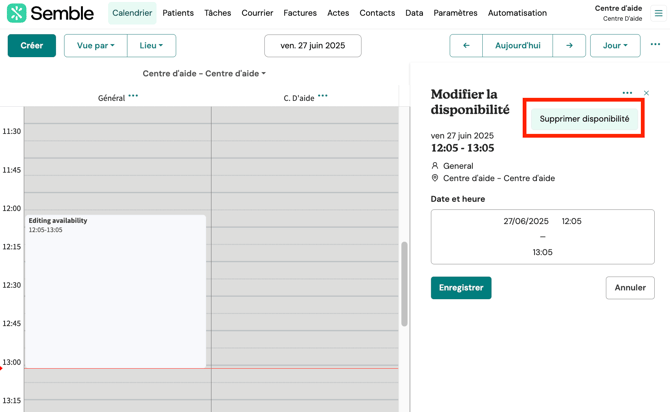Click Supprimer disponibilité button

pos(584,119)
